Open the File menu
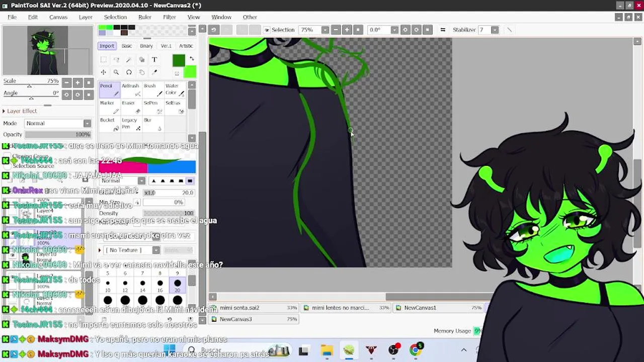The image size is (644, 362). (x=12, y=17)
